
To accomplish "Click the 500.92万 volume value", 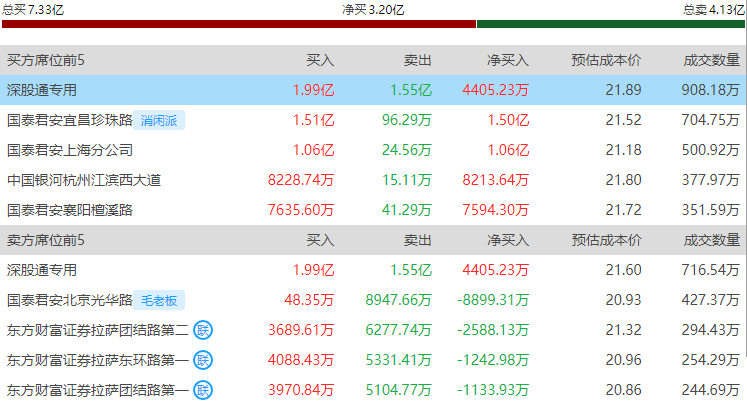I will [710, 150].
